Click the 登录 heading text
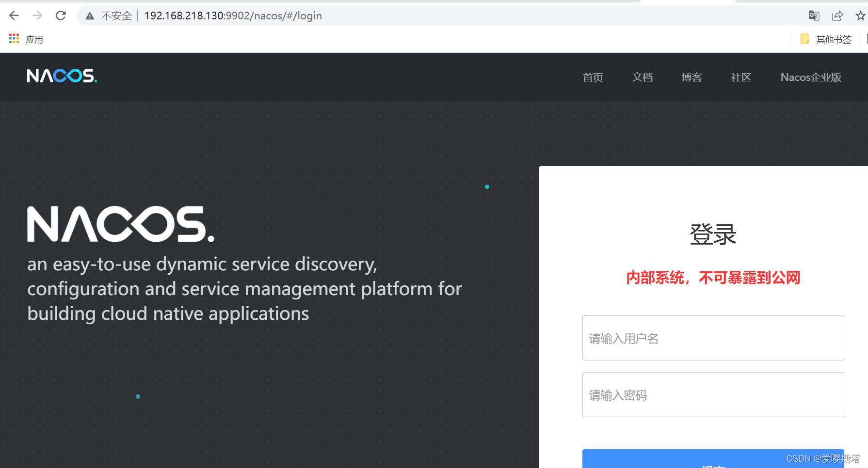Image resolution: width=868 pixels, height=468 pixels. (x=713, y=234)
